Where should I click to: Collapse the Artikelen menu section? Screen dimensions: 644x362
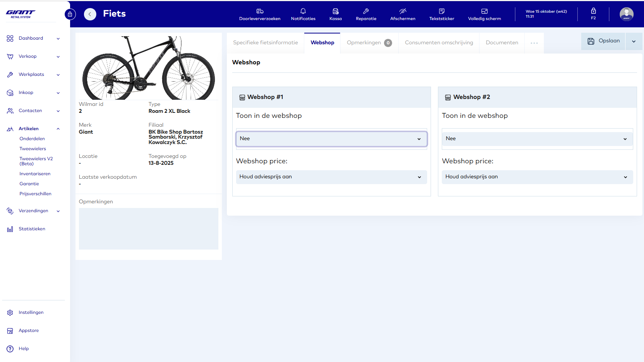58,129
